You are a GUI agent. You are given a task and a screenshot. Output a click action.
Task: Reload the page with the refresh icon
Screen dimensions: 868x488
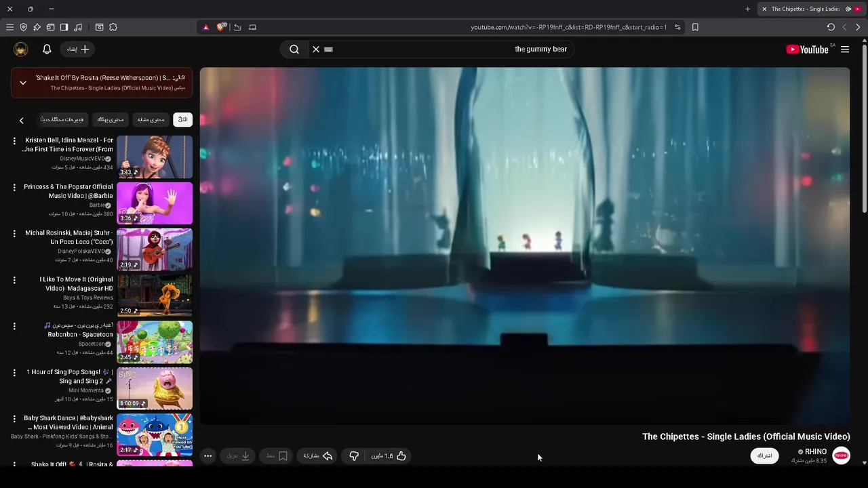pyautogui.click(x=831, y=27)
